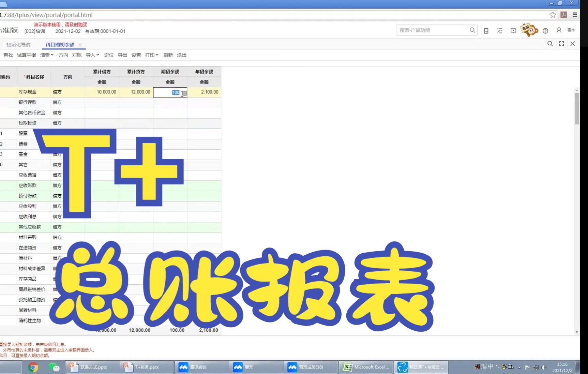Viewport: 588px width, 374px height.
Task: Click 试算平衡 in the toolbar
Action: tap(27, 55)
